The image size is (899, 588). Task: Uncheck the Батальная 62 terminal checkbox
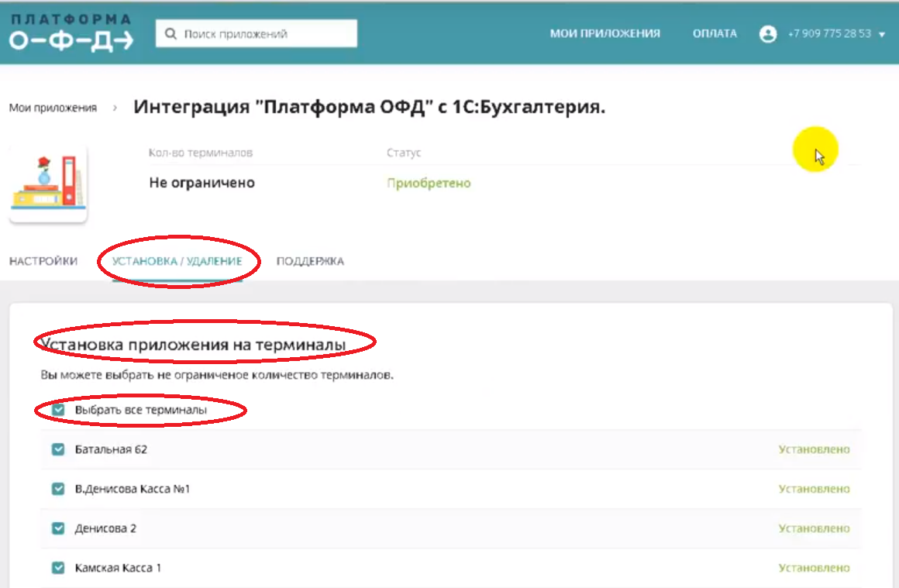tap(58, 449)
